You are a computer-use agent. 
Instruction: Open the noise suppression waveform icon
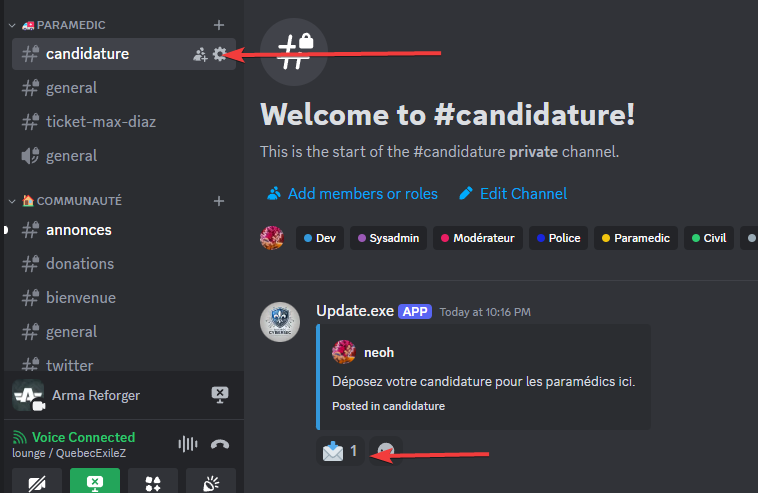pos(186,444)
